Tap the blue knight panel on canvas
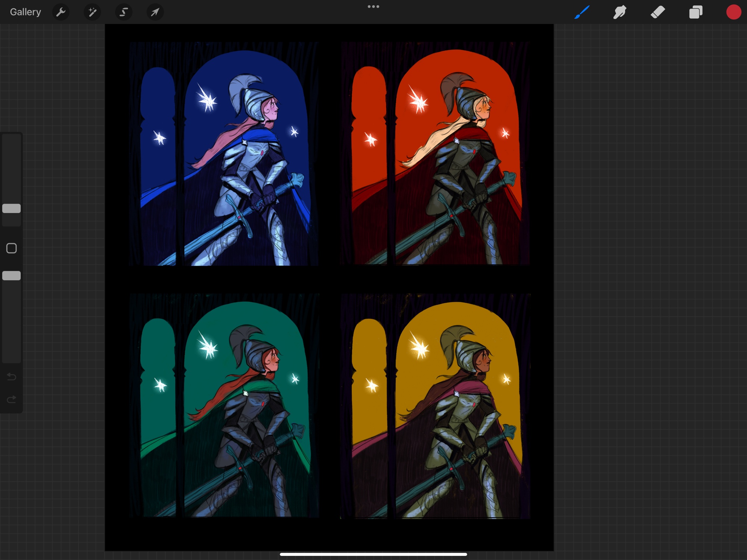The height and width of the screenshot is (560, 747). (x=224, y=154)
